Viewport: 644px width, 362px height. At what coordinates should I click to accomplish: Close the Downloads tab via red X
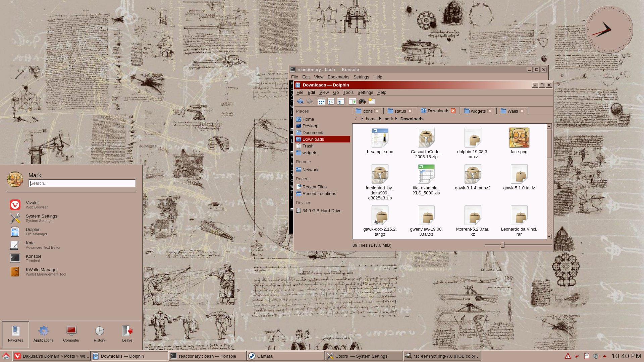453,111
